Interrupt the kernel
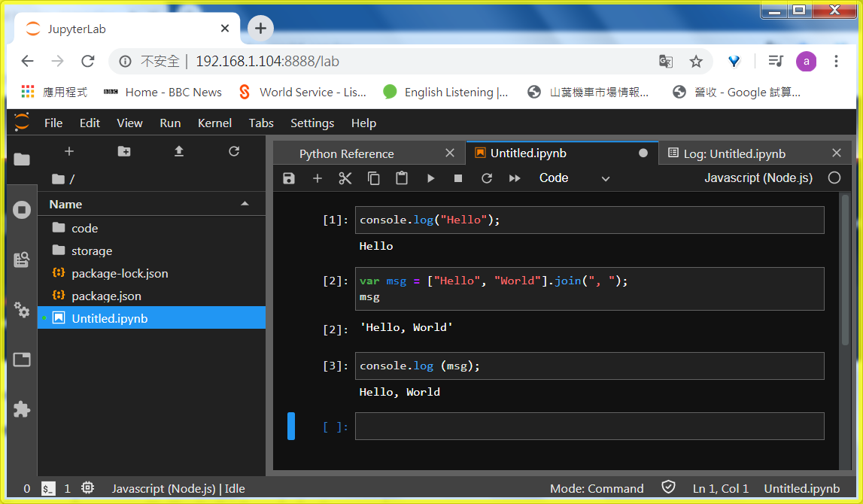The height and width of the screenshot is (504, 863). point(458,178)
